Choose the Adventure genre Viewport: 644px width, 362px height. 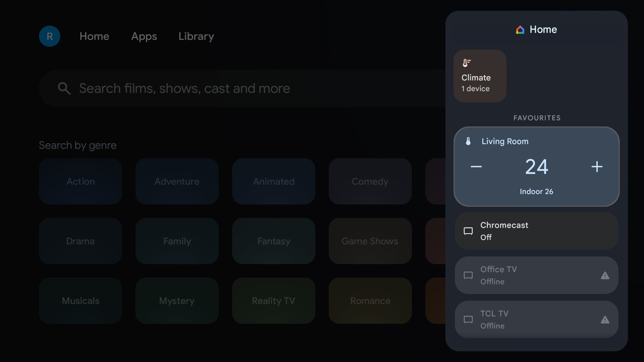(x=177, y=182)
